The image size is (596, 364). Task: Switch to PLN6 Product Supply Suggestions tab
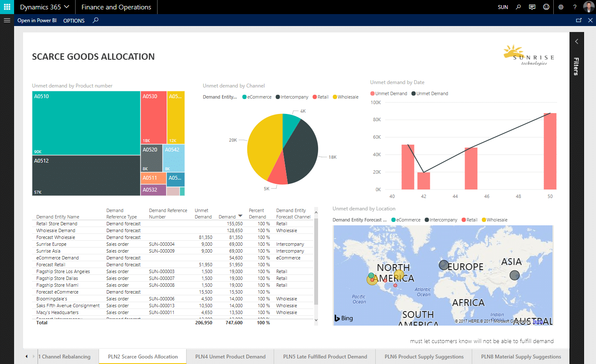point(424,357)
